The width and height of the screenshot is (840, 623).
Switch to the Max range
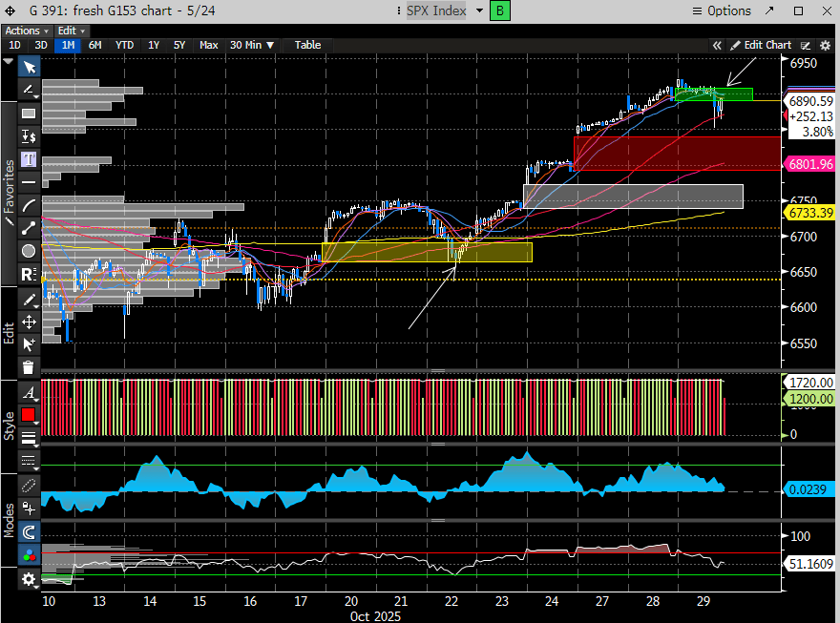pos(208,45)
